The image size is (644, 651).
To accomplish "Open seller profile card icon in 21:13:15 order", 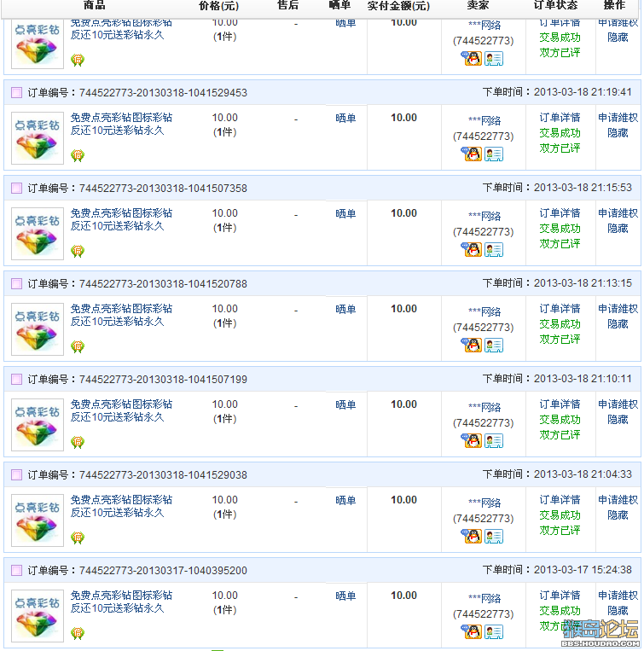I will click(x=494, y=345).
